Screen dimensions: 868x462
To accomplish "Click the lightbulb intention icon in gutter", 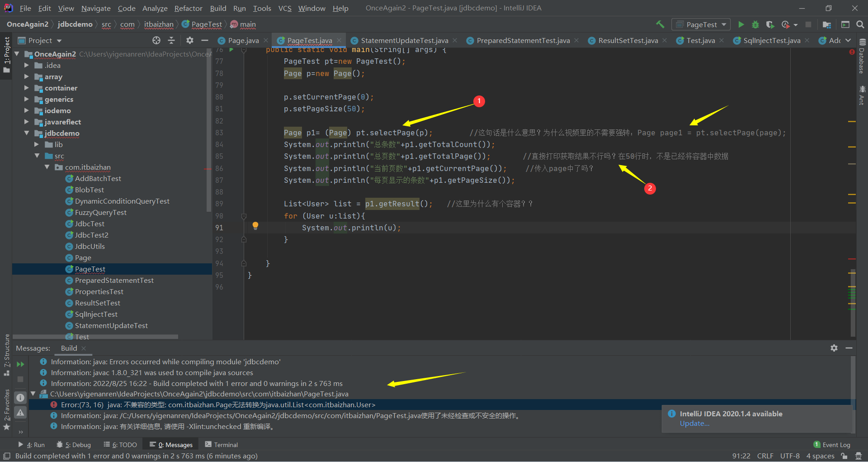I will click(255, 225).
